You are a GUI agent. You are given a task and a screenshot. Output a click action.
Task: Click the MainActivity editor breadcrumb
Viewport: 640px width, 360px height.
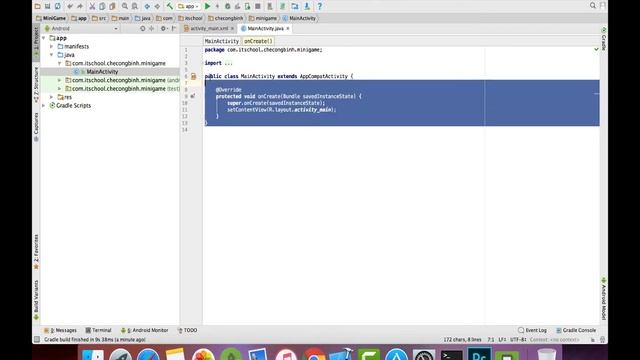tap(222, 41)
